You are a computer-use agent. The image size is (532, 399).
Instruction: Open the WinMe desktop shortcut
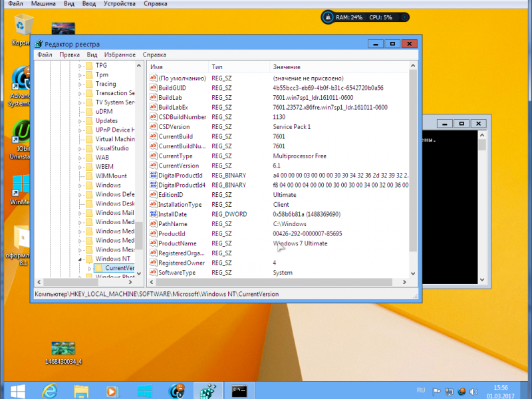point(21,190)
